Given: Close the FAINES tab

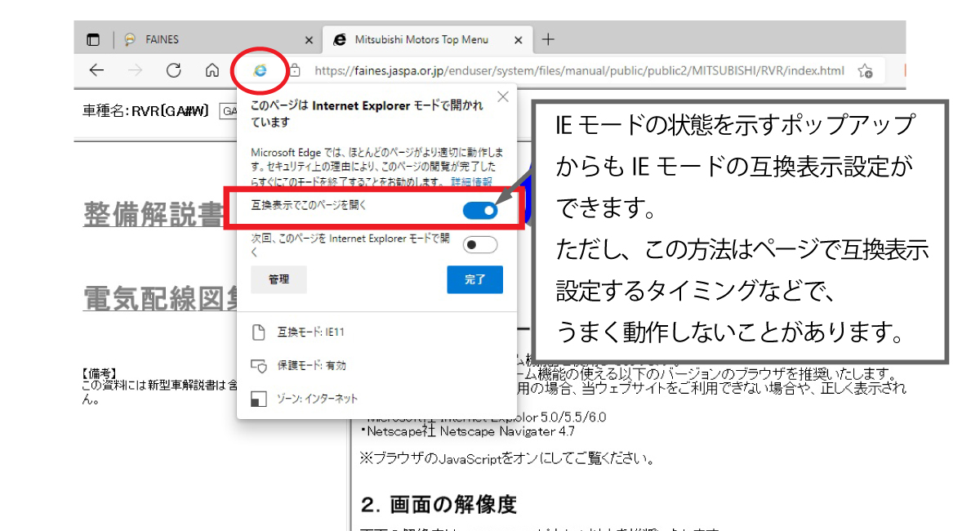Looking at the screenshot, I should click(x=309, y=39).
